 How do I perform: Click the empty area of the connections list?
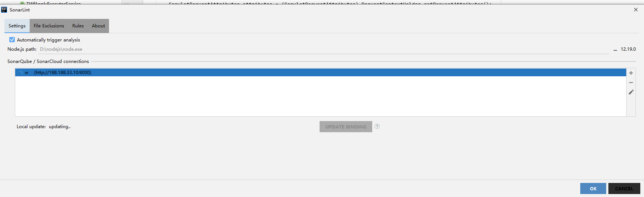pos(320,96)
